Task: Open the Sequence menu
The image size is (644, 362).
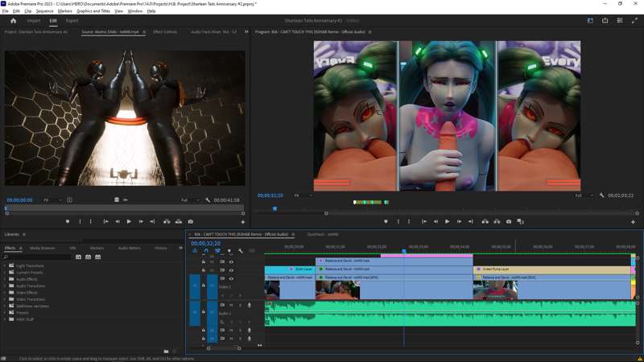Action: click(44, 11)
